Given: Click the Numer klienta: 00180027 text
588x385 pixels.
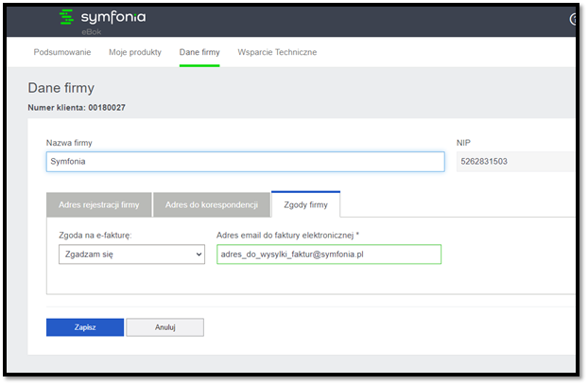Looking at the screenshot, I should pyautogui.click(x=77, y=108).
